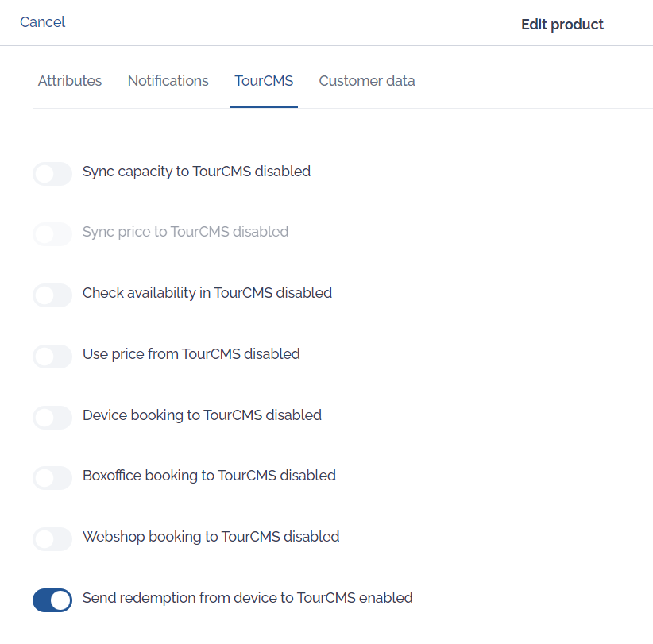The width and height of the screenshot is (653, 644).
Task: Enable the Use price from TourCMS switch
Action: pyautogui.click(x=52, y=357)
